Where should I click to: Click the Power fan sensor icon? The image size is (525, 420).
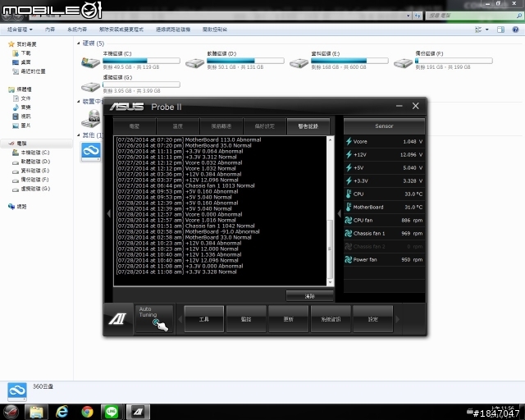tap(349, 259)
